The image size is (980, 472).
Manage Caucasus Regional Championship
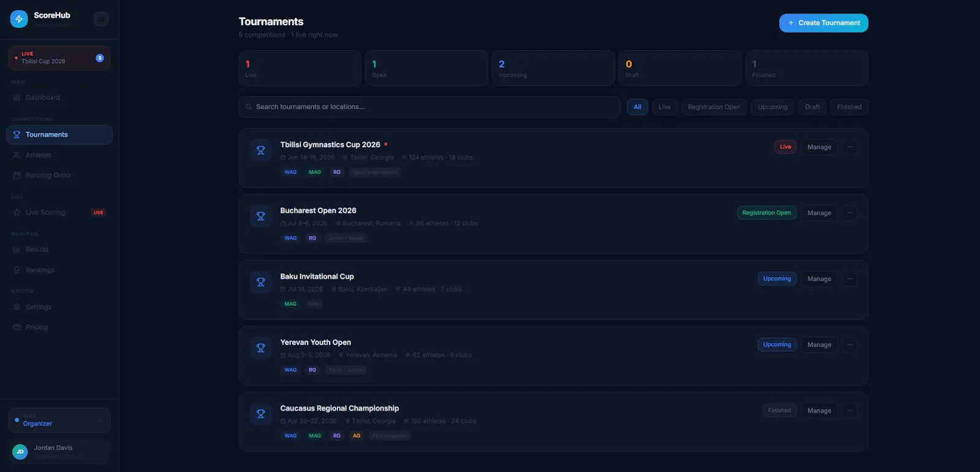pyautogui.click(x=819, y=411)
